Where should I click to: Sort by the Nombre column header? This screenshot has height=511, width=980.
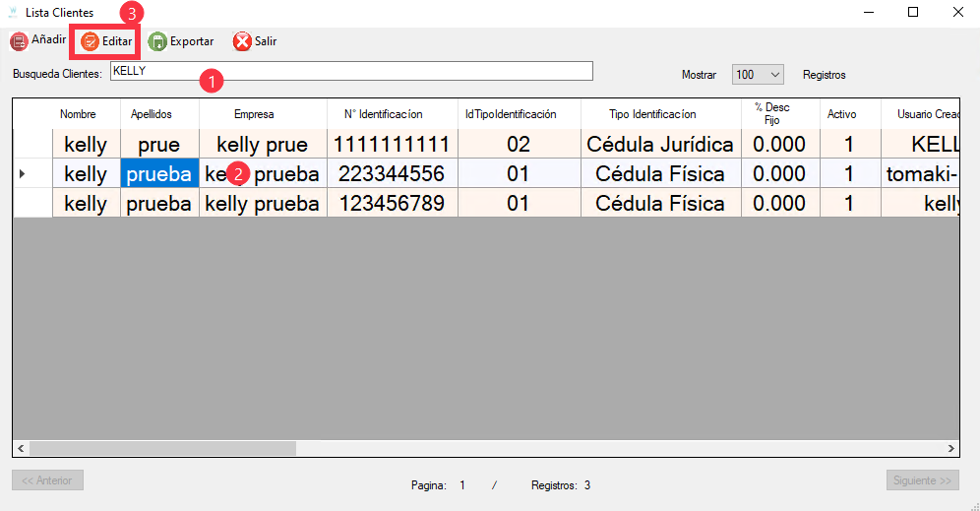[x=78, y=114]
